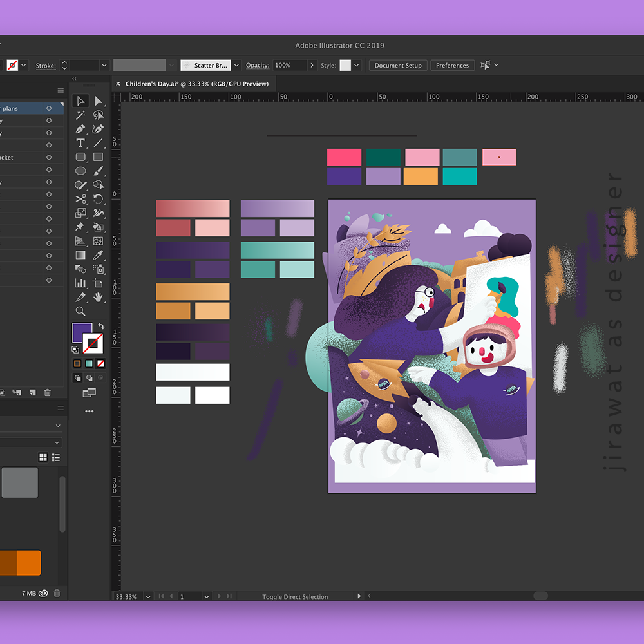644x644 pixels.
Task: Open the stroke color dropdown arrow
Action: (x=24, y=65)
